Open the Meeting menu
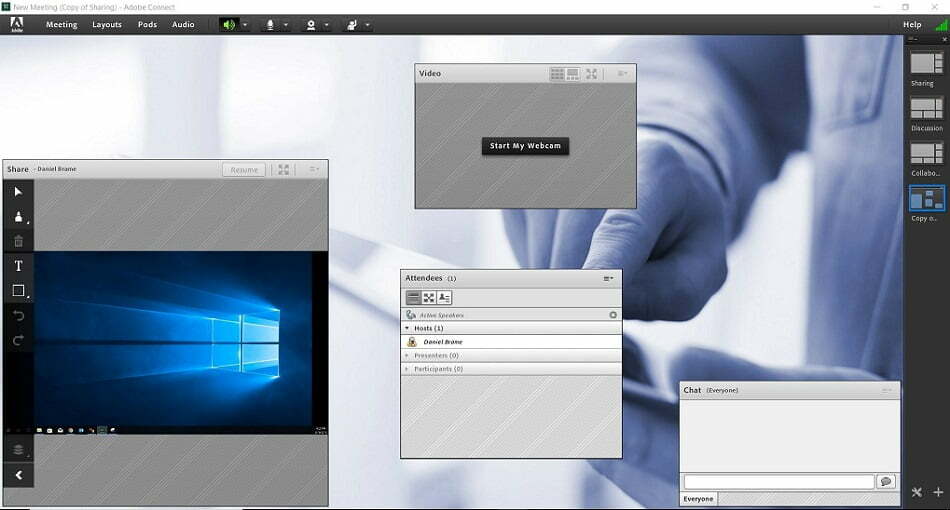This screenshot has height=510, width=950. click(x=62, y=25)
